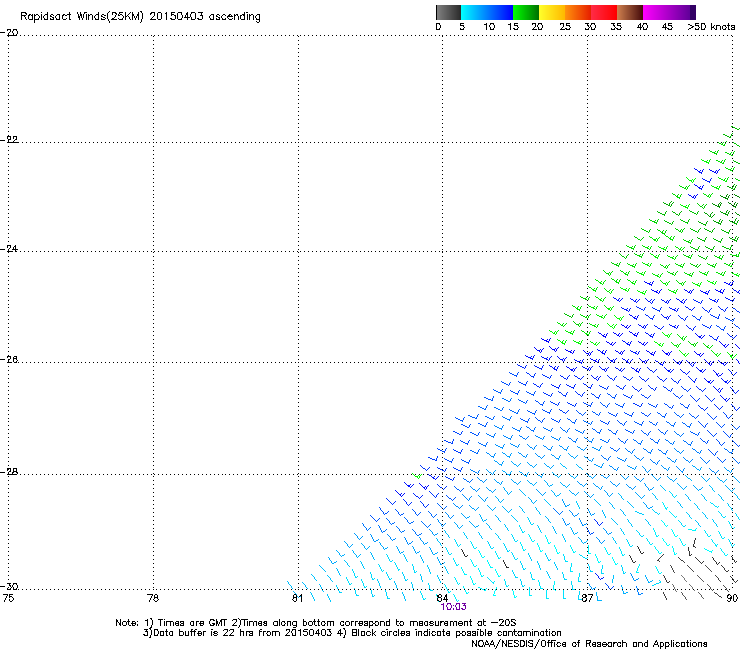
Task: Select the green 15-20 knots color band
Action: pos(526,12)
